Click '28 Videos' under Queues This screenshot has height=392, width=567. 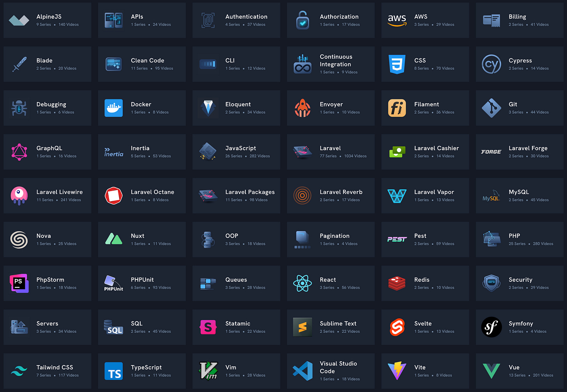[x=256, y=288]
